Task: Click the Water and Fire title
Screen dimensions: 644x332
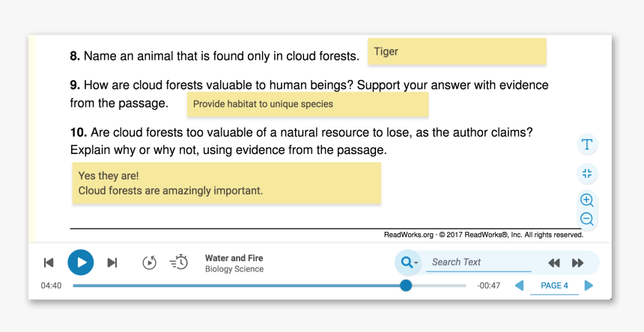Action: (x=234, y=258)
